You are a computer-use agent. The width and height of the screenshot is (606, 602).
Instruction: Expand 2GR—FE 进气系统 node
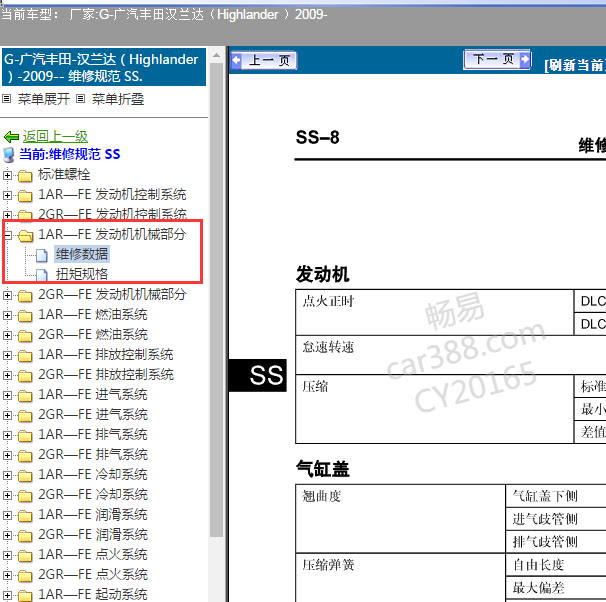pos(7,415)
